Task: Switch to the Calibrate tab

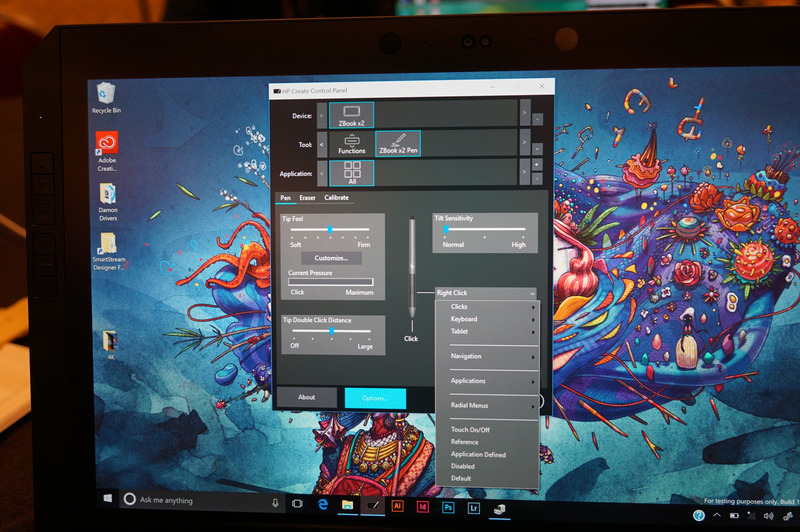Action: click(336, 197)
